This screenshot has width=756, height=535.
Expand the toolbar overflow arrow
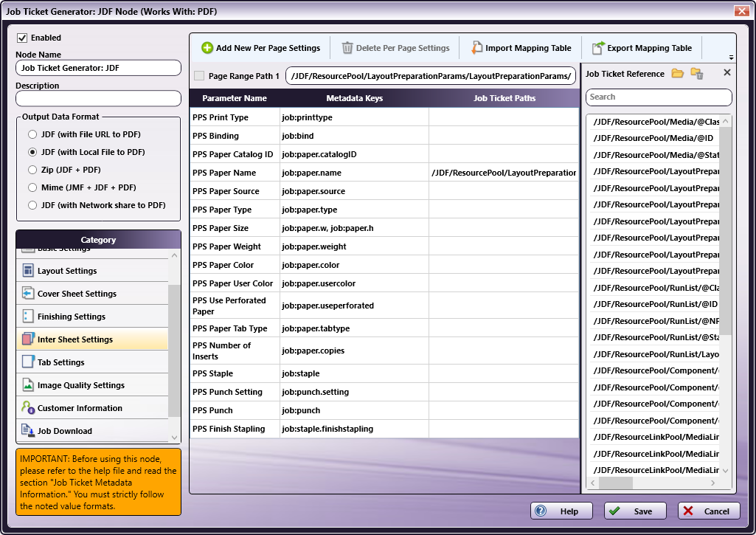tap(732, 58)
